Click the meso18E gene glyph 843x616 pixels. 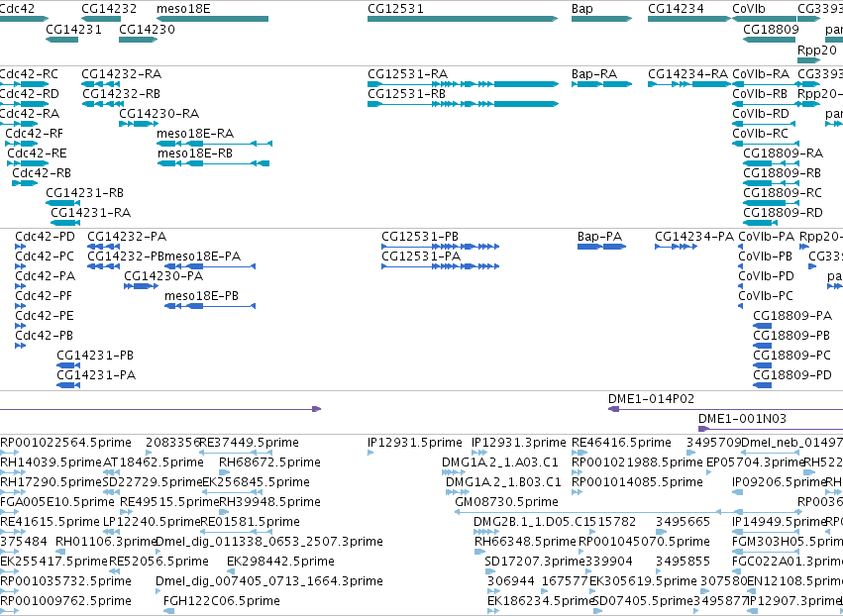(x=212, y=19)
